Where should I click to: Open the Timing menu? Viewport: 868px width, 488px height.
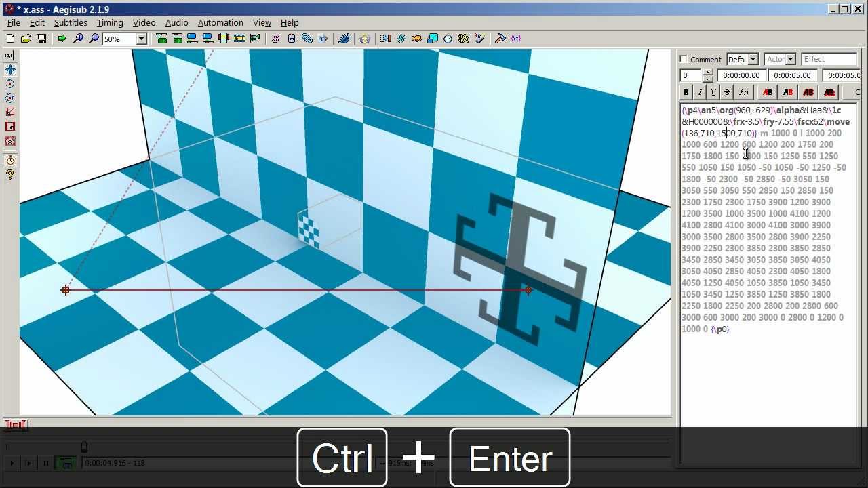[110, 22]
